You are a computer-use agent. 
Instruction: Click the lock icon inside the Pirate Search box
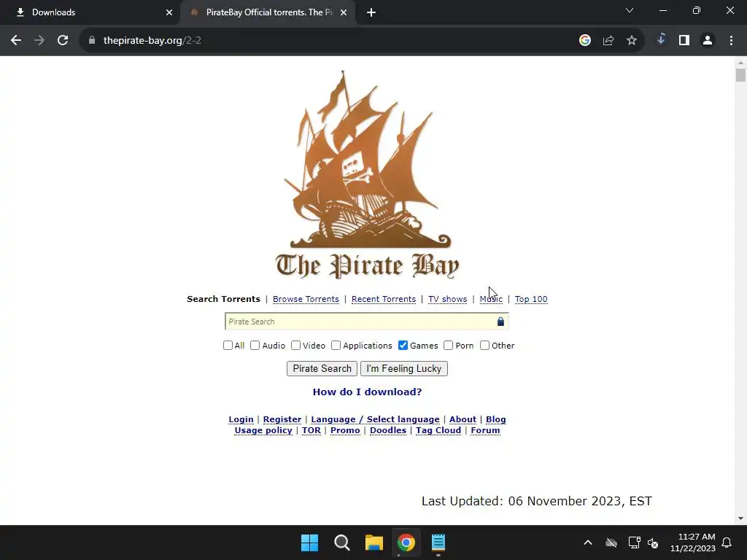pyautogui.click(x=500, y=322)
